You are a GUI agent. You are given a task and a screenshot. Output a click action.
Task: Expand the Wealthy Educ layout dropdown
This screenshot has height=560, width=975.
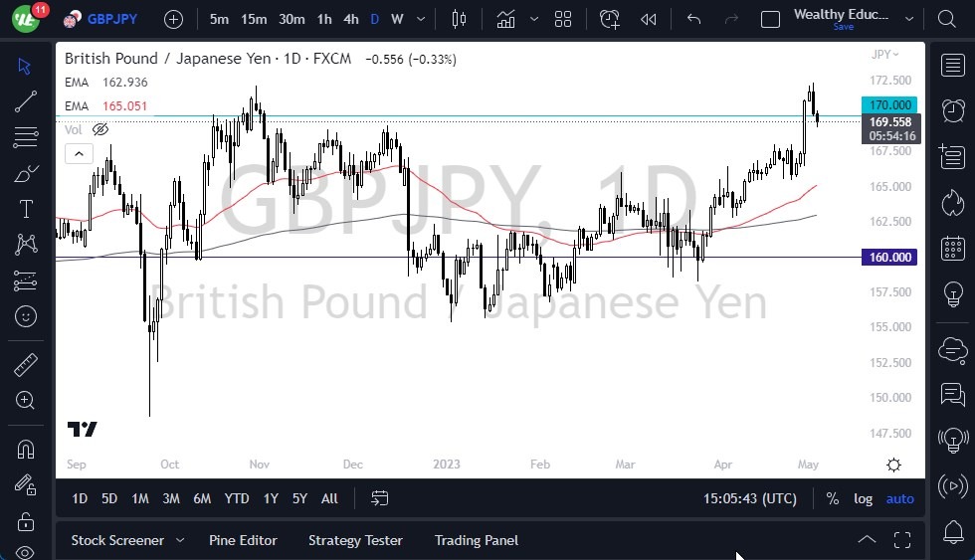pyautogui.click(x=908, y=18)
